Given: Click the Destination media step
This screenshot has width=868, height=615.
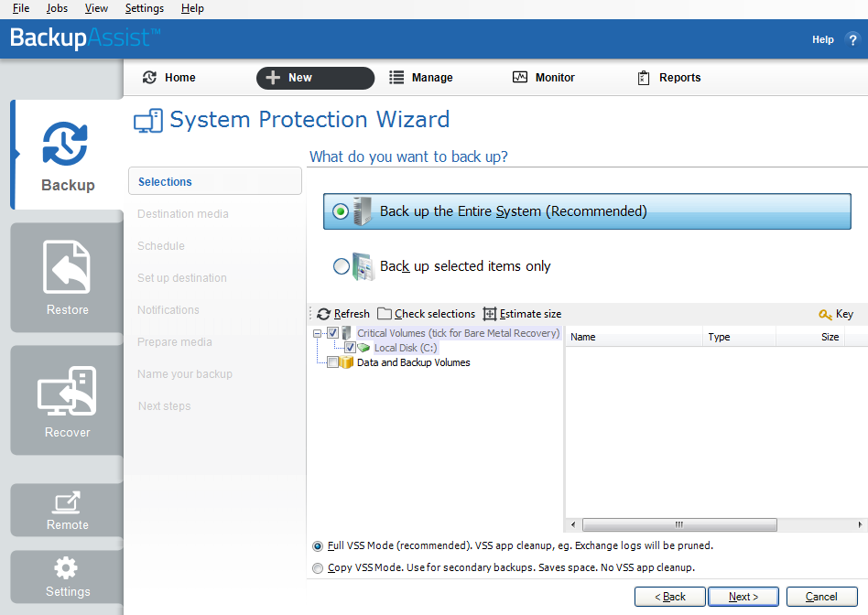Looking at the screenshot, I should coord(183,213).
